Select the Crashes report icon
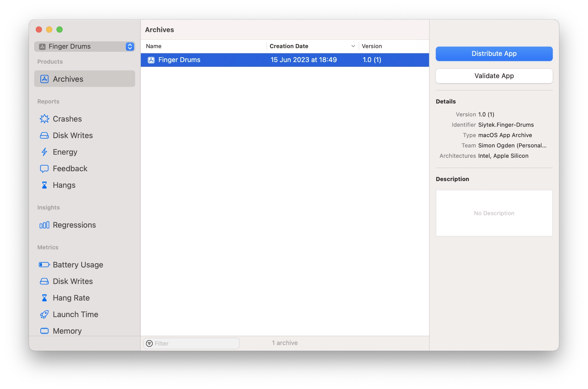This screenshot has width=588, height=389. click(45, 119)
